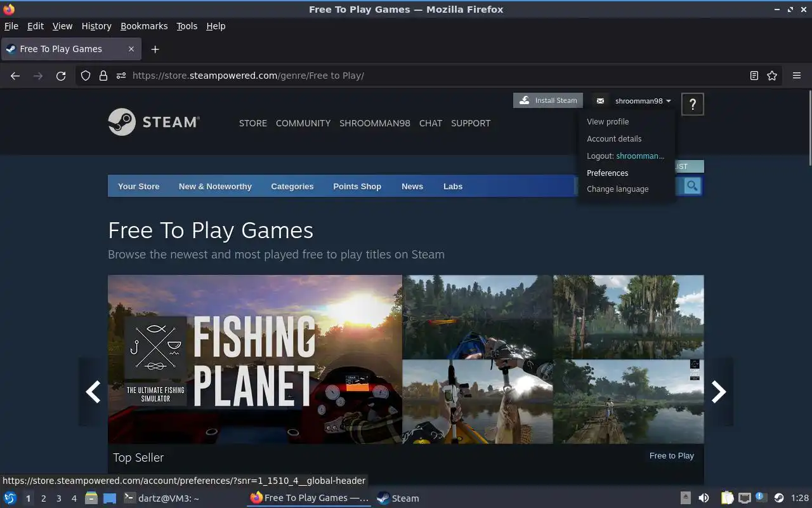Click the Top Seller label
Screen dimensions: 812x508
point(138,457)
